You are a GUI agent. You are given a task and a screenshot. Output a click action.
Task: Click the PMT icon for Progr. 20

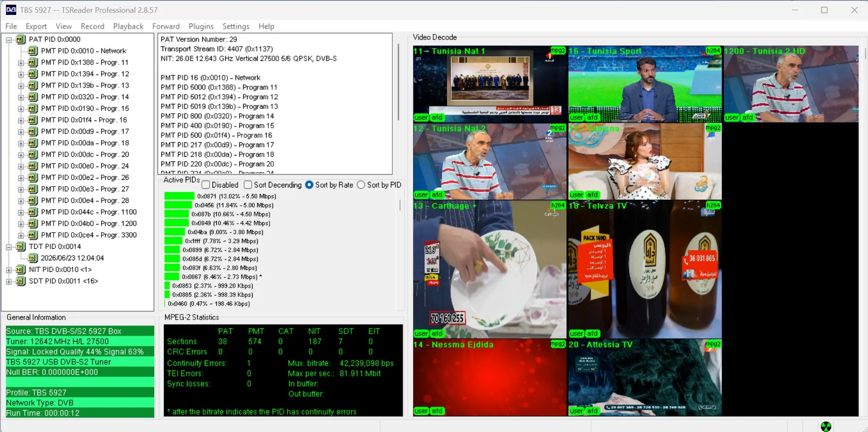[33, 154]
